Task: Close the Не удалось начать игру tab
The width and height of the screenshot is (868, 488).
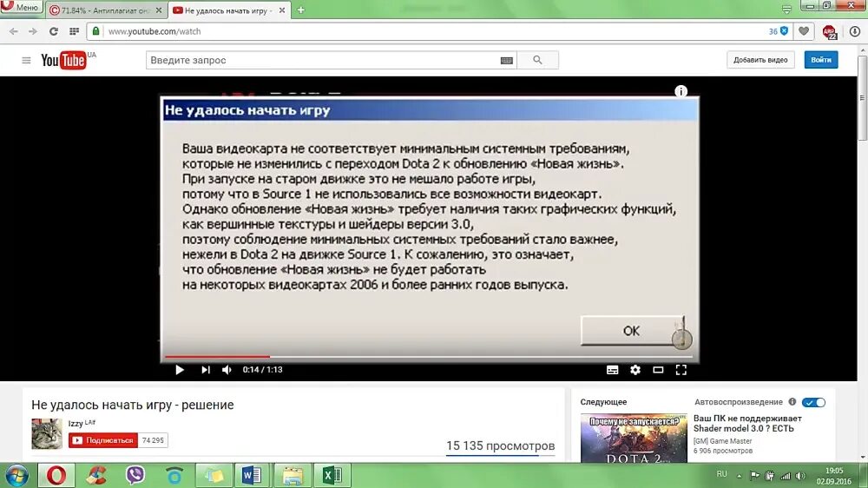Action: pyautogui.click(x=282, y=10)
